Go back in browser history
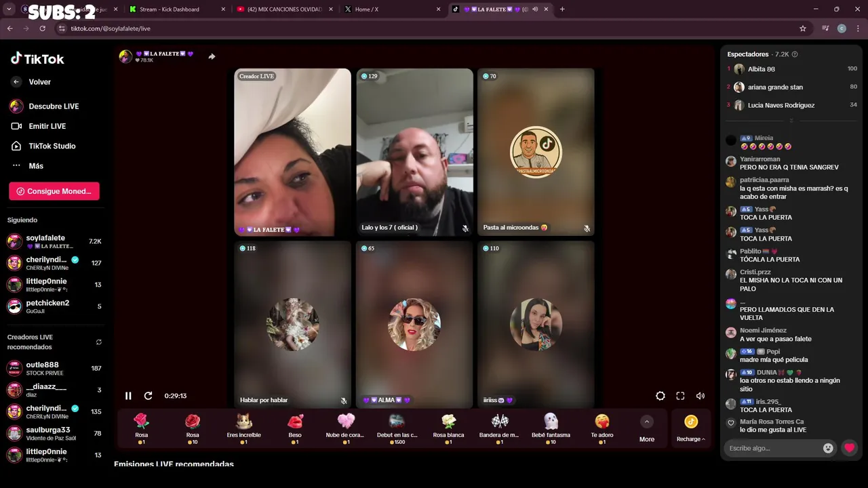Image resolution: width=868 pixels, height=488 pixels. pyautogui.click(x=9, y=28)
